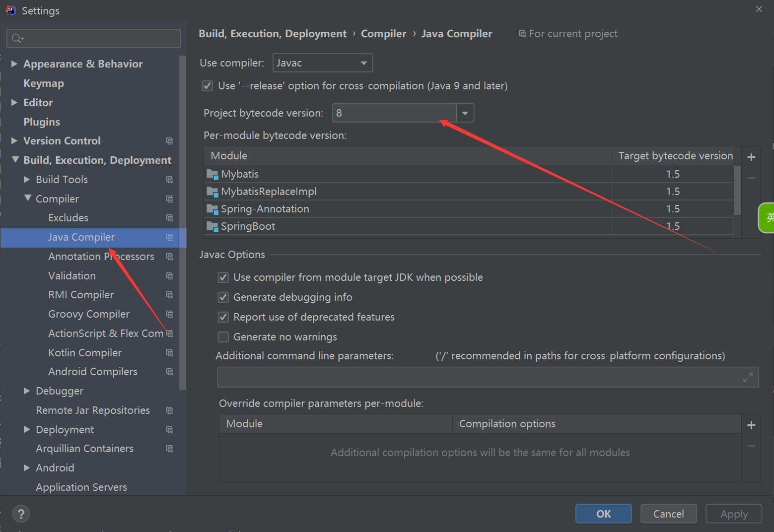Add a module compilation options override
This screenshot has height=532, width=774.
(752, 425)
